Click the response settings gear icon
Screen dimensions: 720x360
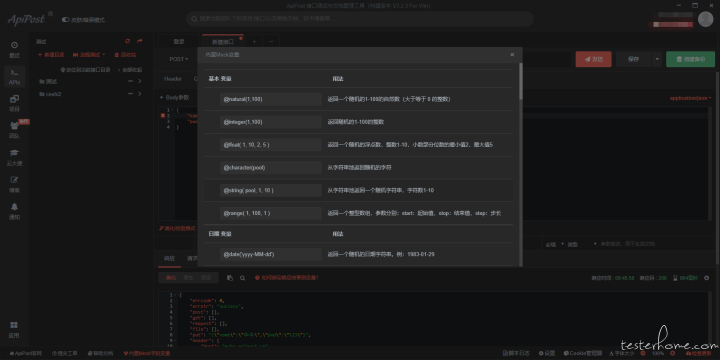707,278
